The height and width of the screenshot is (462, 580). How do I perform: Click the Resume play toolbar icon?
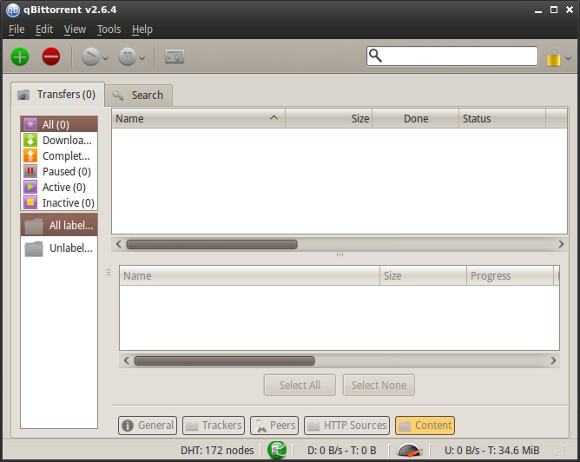pyautogui.click(x=91, y=57)
